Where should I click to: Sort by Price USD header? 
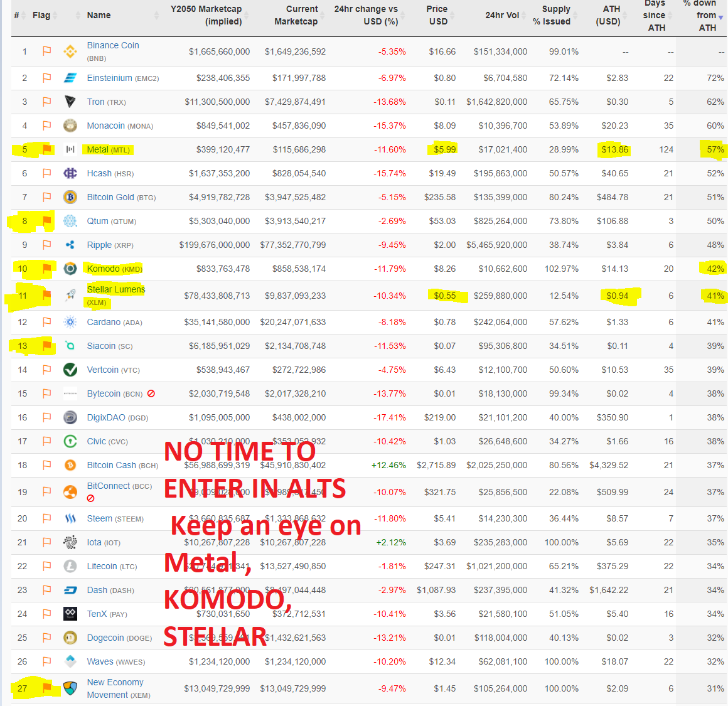pyautogui.click(x=437, y=15)
